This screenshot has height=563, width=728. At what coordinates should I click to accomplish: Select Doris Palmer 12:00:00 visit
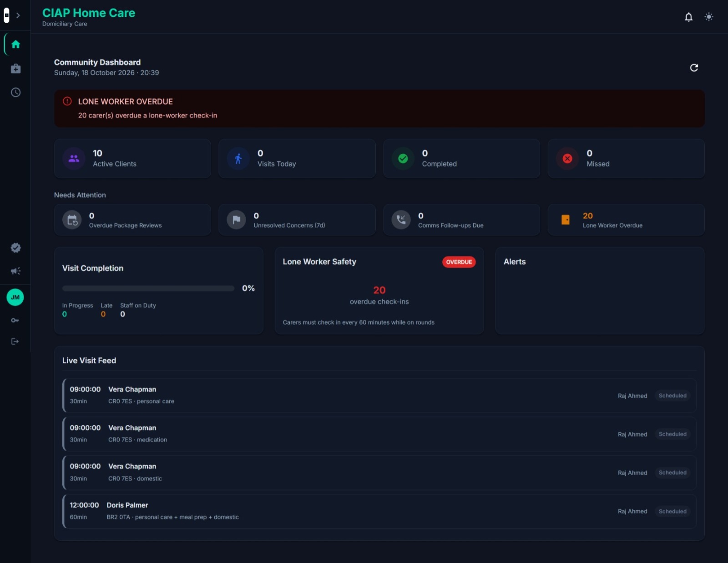pos(379,511)
